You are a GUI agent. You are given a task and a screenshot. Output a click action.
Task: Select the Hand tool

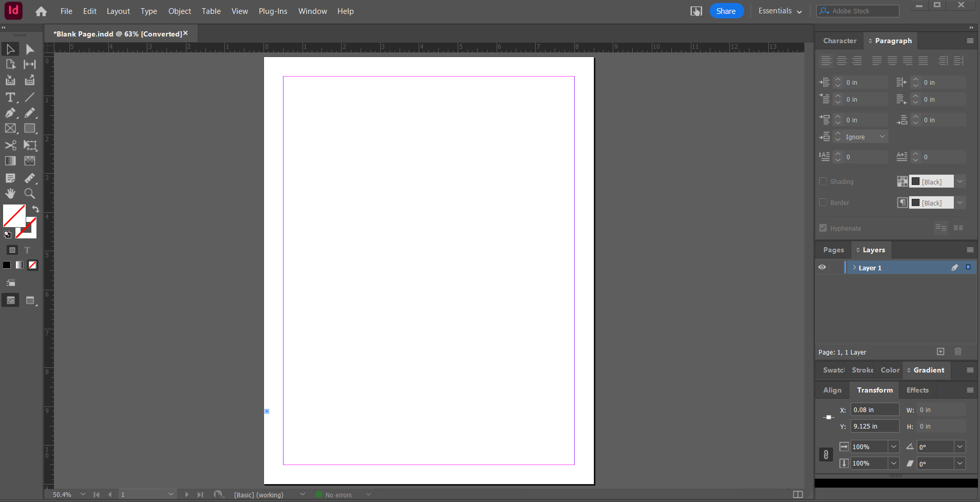coord(10,194)
